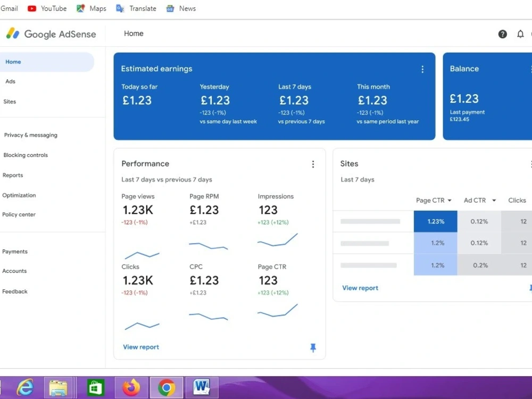Open Accounts in the sidebar
The height and width of the screenshot is (399, 532).
(x=14, y=271)
